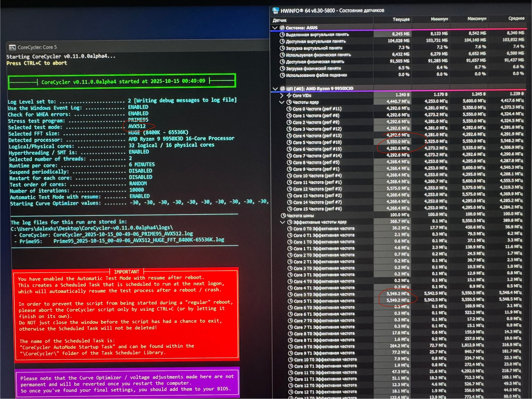Collapse the Система: ASUS sensor group
The image size is (532, 399).
pyautogui.click(x=275, y=28)
